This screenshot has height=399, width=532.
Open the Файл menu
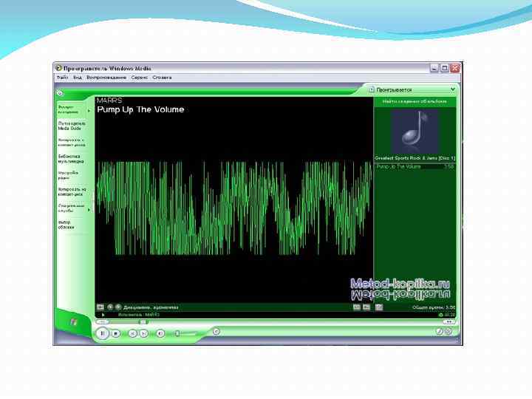click(x=62, y=78)
